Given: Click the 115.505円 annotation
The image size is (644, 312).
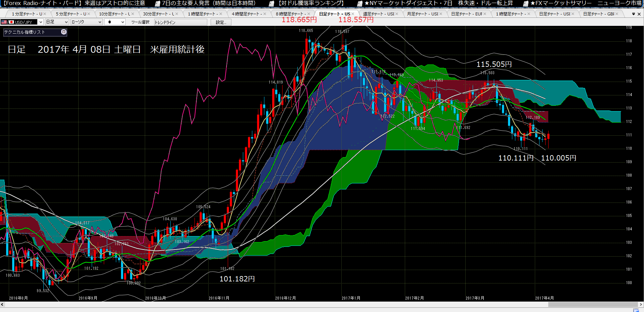Looking at the screenshot, I should [x=494, y=64].
